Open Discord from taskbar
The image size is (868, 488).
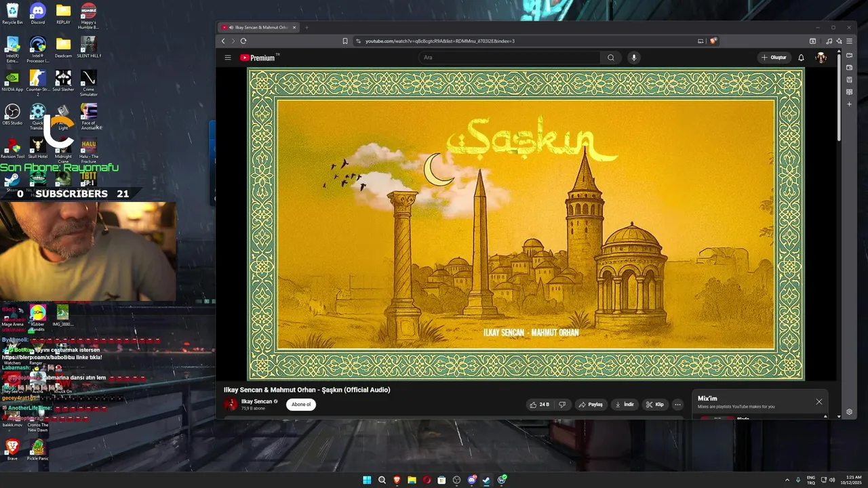(471, 480)
